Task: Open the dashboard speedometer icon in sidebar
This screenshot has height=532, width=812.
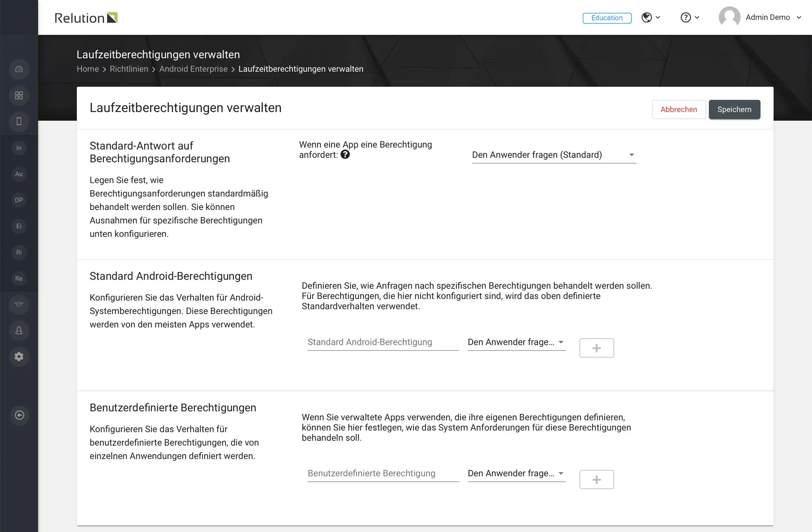Action: [x=19, y=69]
